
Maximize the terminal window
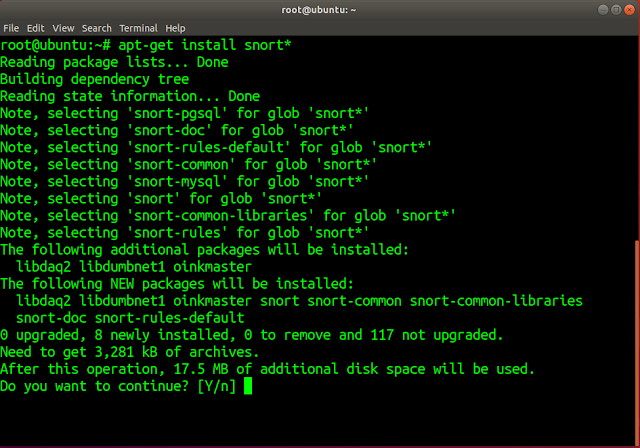click(x=616, y=10)
